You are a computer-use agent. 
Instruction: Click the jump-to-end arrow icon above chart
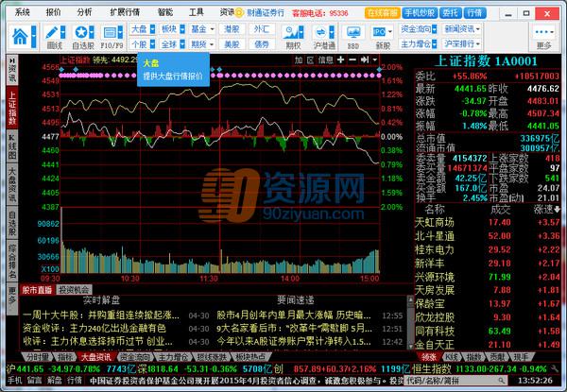coord(365,60)
